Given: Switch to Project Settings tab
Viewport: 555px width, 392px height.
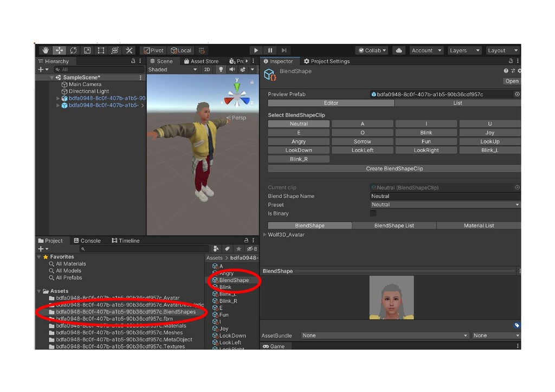Looking at the screenshot, I should click(x=327, y=61).
